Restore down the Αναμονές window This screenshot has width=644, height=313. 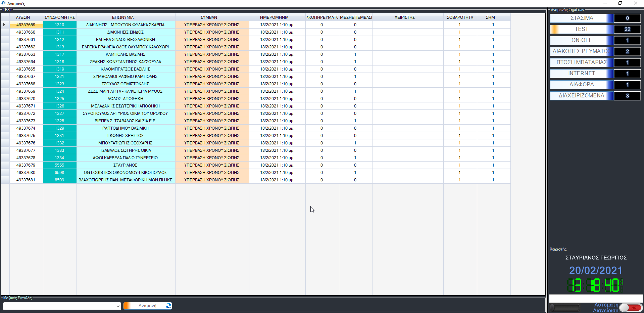tap(620, 3)
